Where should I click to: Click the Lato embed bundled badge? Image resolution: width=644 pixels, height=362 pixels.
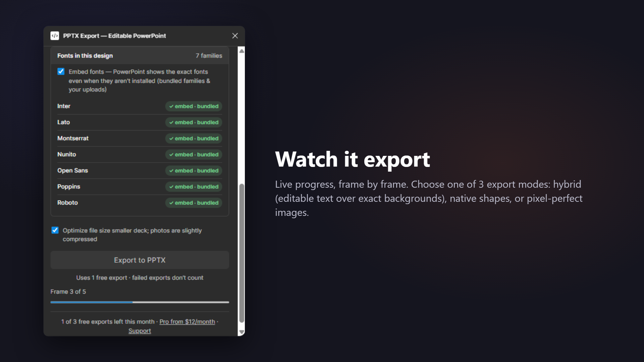click(194, 122)
